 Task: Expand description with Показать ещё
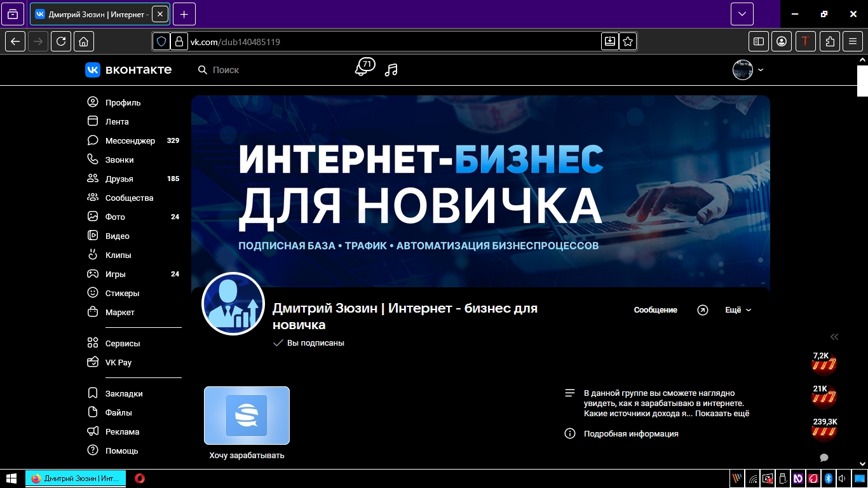723,414
